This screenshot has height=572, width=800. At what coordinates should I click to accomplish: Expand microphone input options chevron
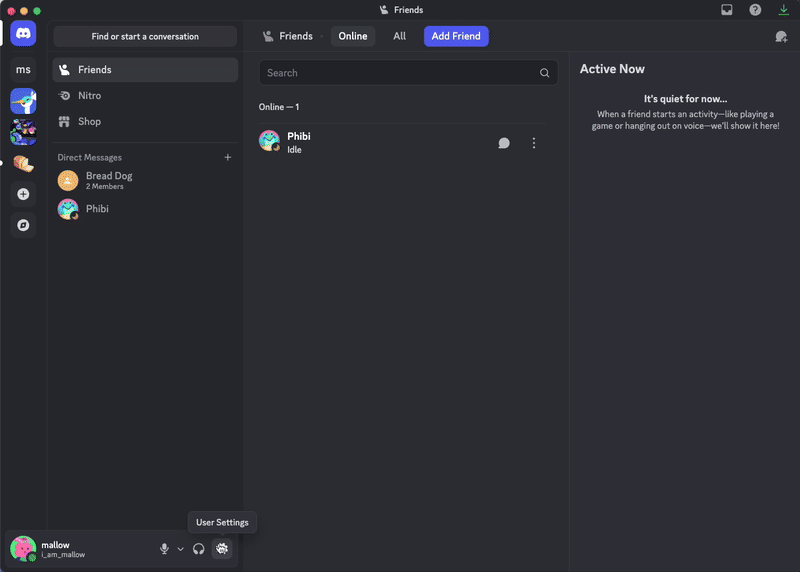pos(181,548)
